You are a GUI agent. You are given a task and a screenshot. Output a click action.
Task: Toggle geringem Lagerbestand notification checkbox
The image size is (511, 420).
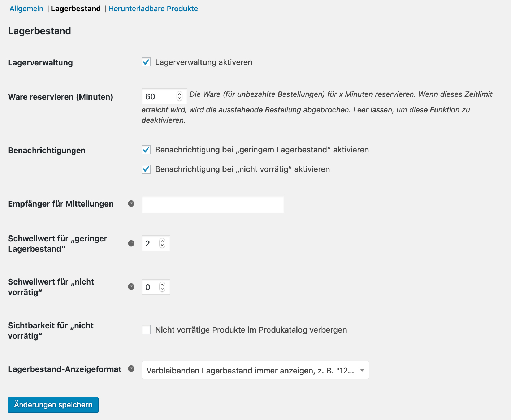(x=146, y=150)
